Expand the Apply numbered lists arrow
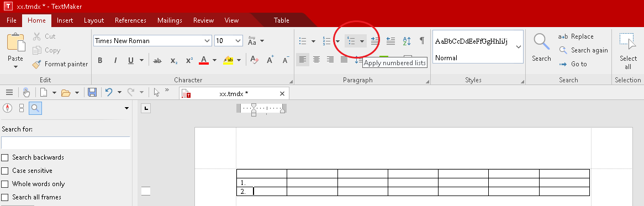Screen dimensions: 644x206 [362, 41]
